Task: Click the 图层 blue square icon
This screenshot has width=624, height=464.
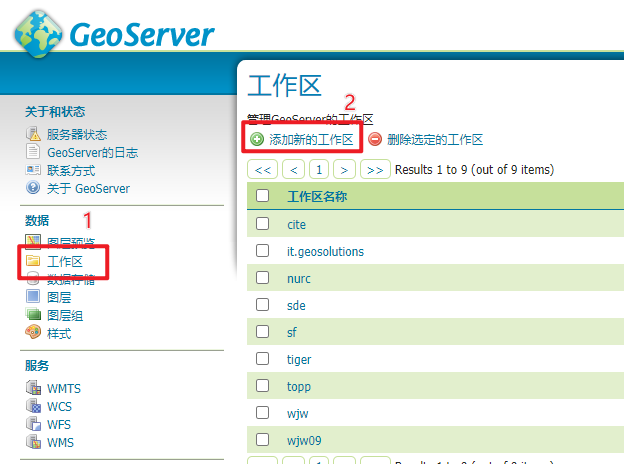Action: (x=33, y=296)
